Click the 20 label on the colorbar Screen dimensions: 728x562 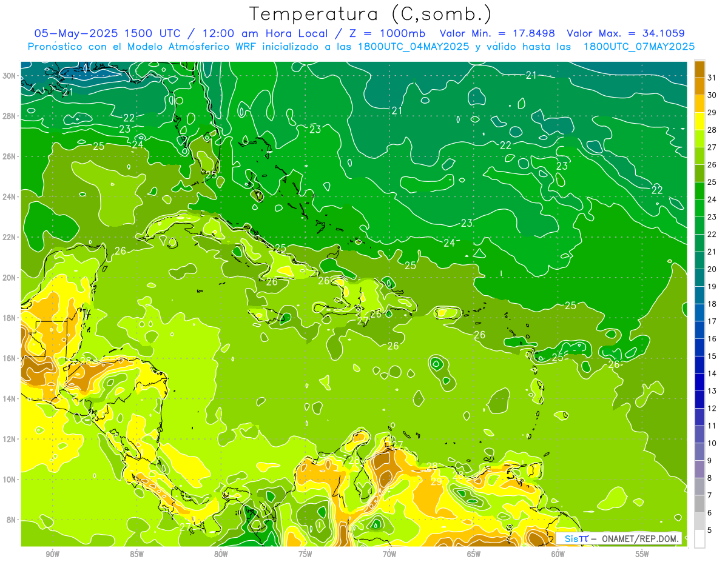[712, 269]
